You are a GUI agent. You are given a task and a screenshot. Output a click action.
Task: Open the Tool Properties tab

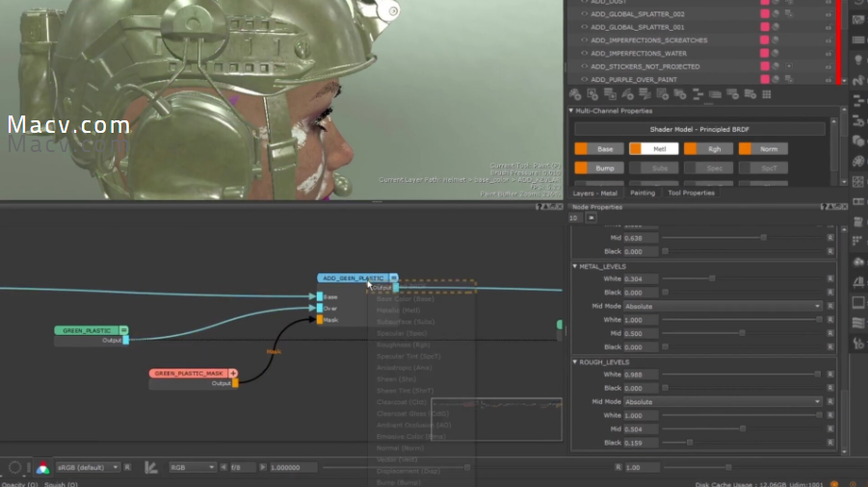691,193
